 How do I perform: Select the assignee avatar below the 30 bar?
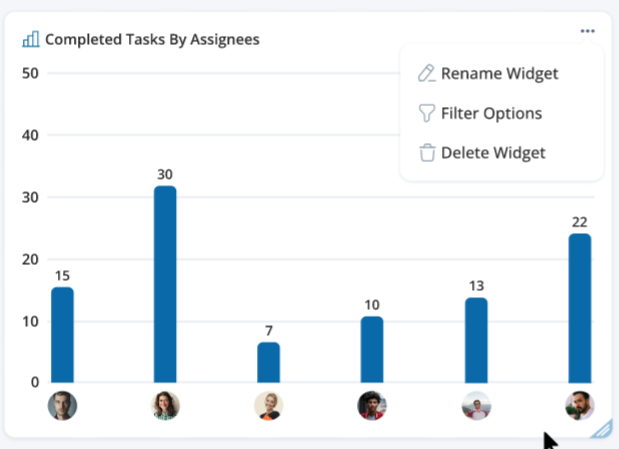(x=166, y=405)
